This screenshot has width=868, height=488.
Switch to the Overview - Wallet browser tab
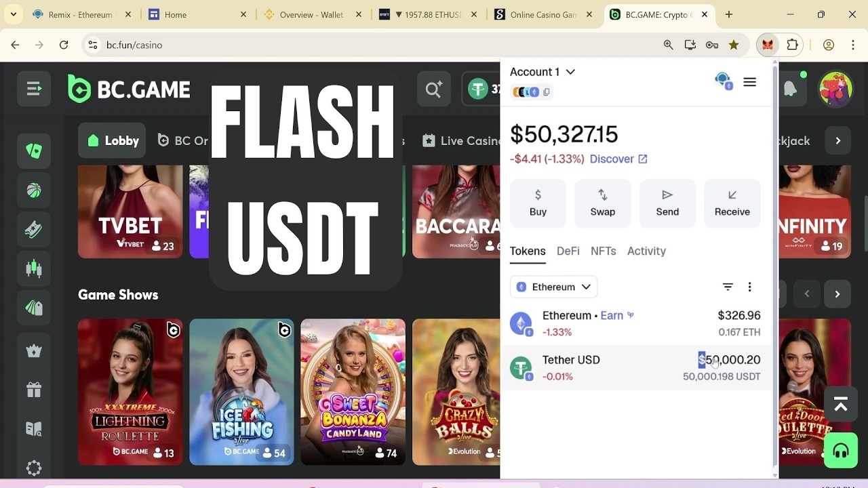pos(311,14)
